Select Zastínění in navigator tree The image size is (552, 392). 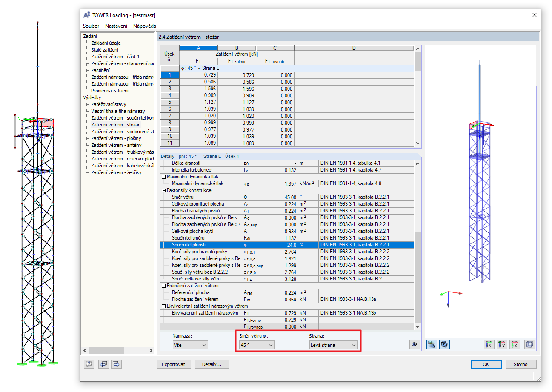[x=100, y=70]
